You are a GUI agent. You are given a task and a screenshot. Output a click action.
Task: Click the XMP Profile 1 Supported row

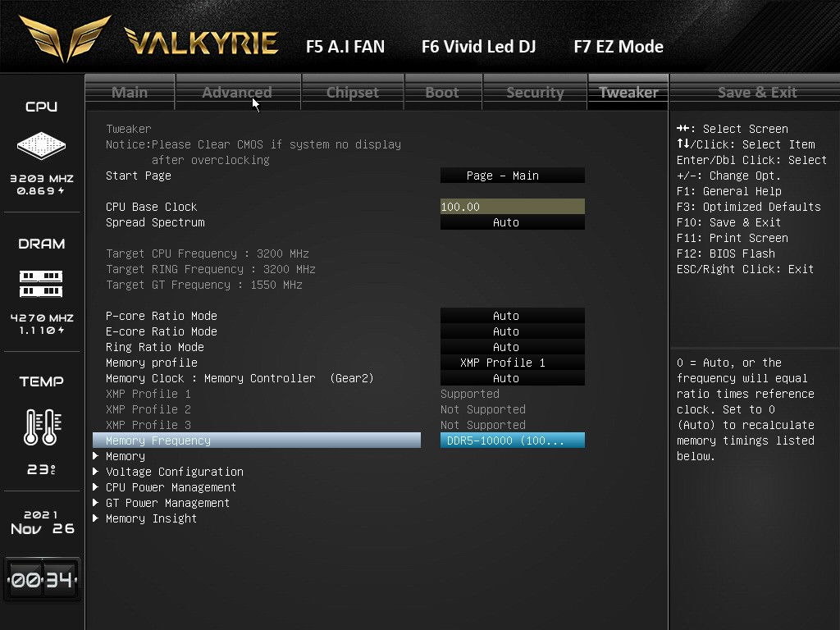click(x=303, y=394)
